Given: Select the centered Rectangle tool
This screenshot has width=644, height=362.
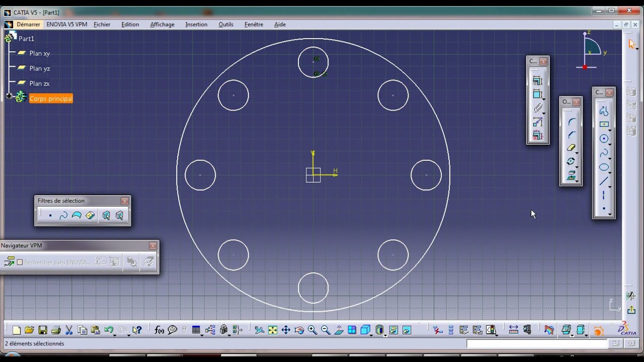Looking at the screenshot, I should pyautogui.click(x=604, y=125).
